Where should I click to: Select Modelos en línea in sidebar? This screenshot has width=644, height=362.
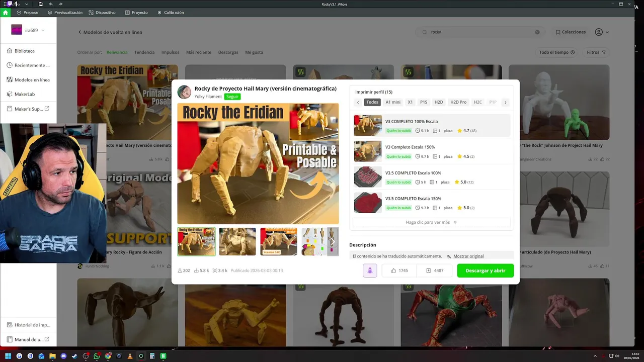pos(28,79)
